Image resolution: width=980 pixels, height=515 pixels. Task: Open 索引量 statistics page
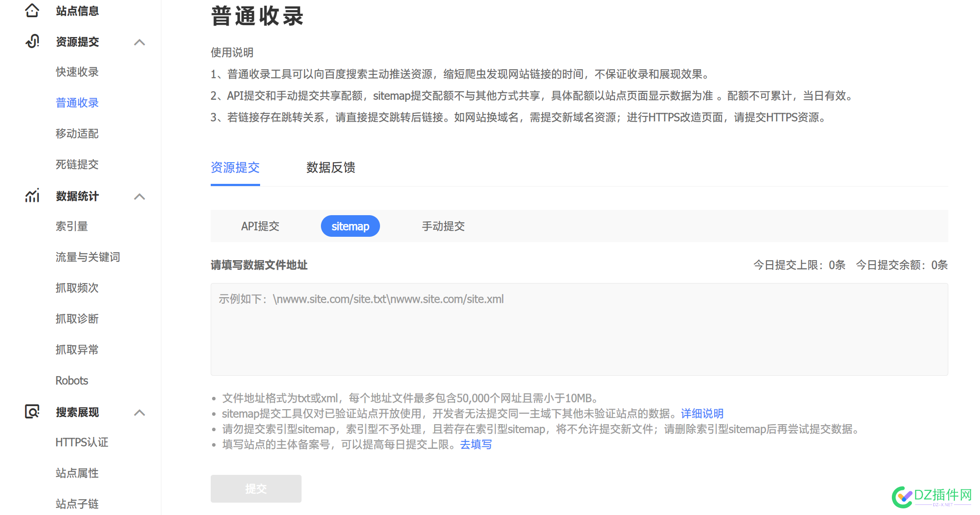pos(72,226)
